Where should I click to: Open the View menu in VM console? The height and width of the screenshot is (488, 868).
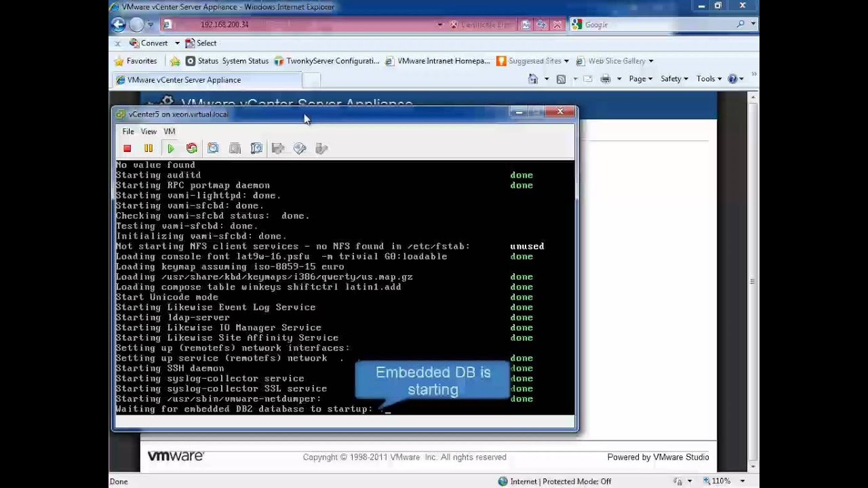149,131
